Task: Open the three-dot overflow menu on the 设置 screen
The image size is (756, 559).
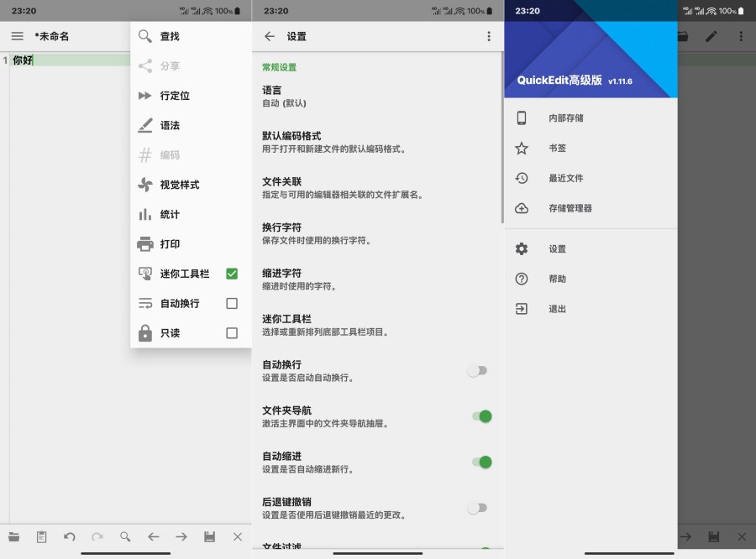Action: coord(489,36)
